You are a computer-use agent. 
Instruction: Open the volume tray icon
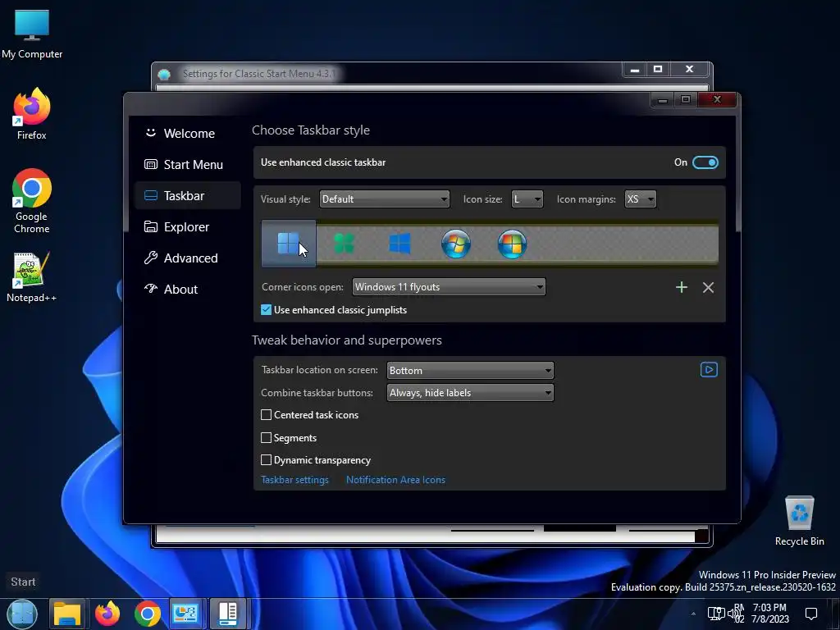(x=733, y=614)
